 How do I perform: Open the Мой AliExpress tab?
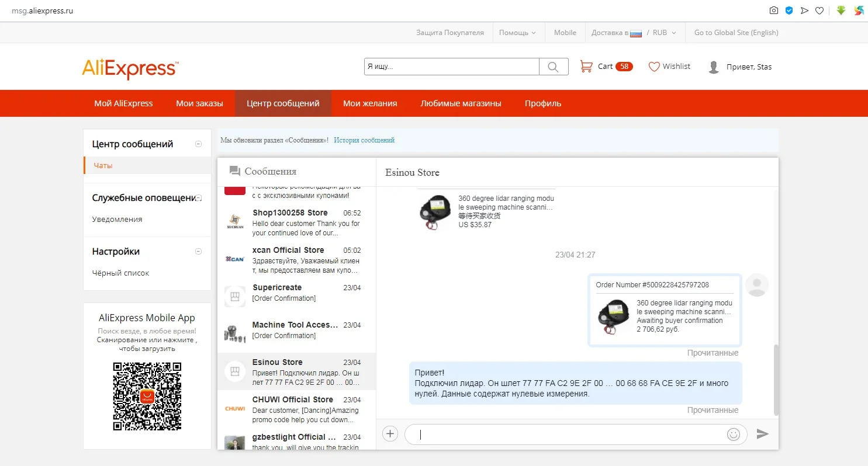click(x=123, y=103)
